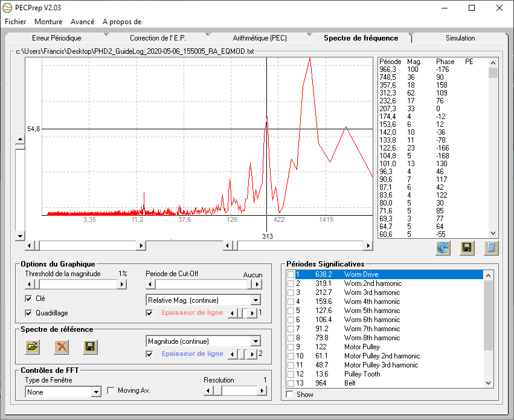Click the Phase column header
This screenshot has width=514, height=420.
[445, 62]
